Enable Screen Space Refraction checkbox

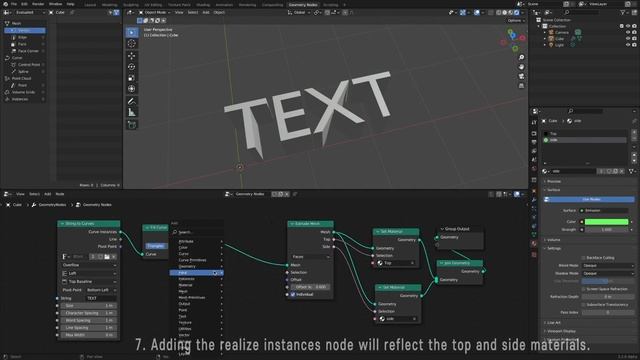point(584,289)
